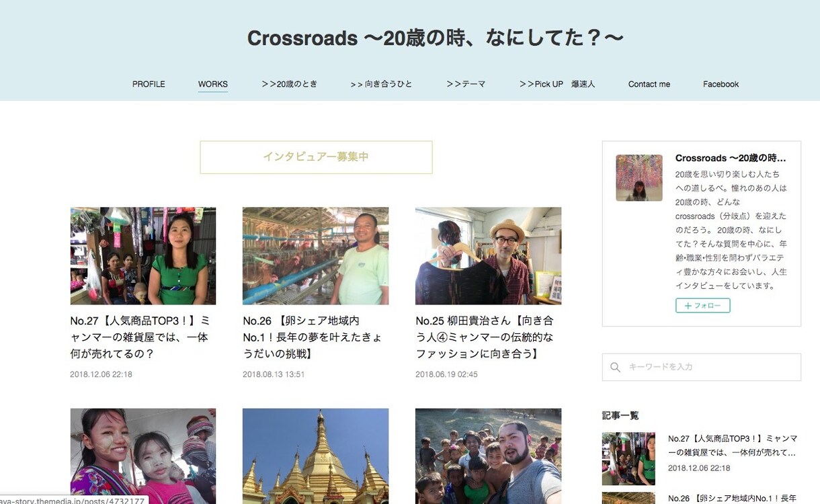Click date 2018.06.19 02:45 under No.25
Screen dimensions: 820x504
pyautogui.click(x=446, y=374)
